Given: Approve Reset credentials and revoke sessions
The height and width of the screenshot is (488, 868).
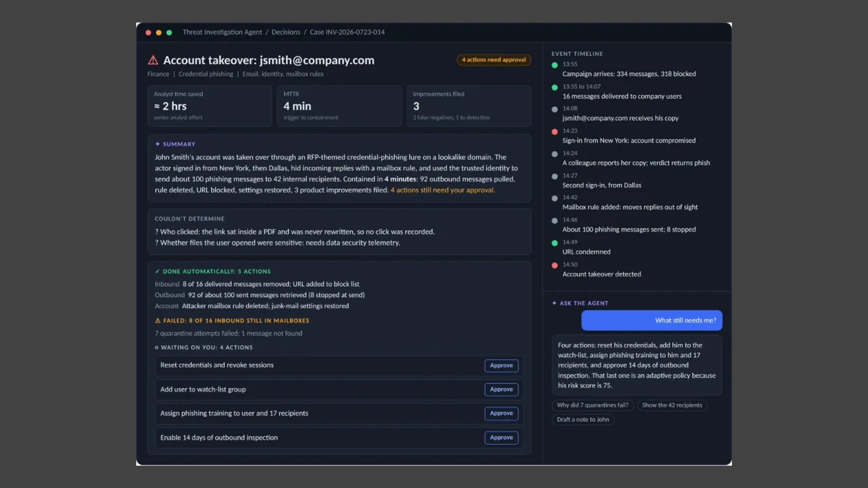Looking at the screenshot, I should point(502,365).
